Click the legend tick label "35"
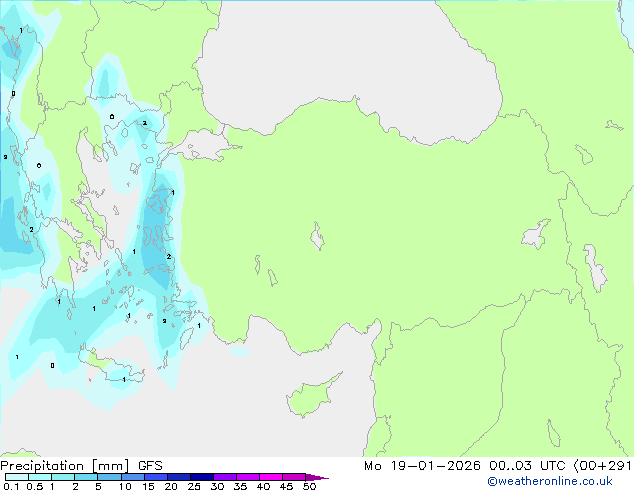This screenshot has width=634, height=490. pyautogui.click(x=240, y=486)
